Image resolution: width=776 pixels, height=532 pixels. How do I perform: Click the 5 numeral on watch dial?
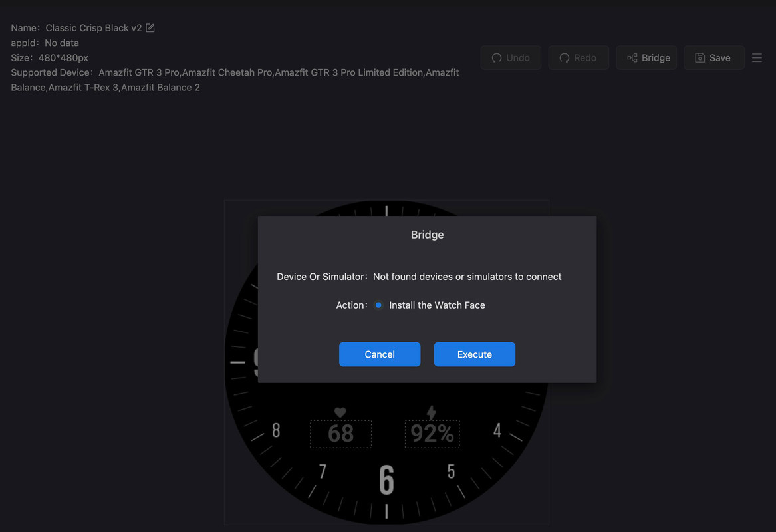(x=451, y=471)
